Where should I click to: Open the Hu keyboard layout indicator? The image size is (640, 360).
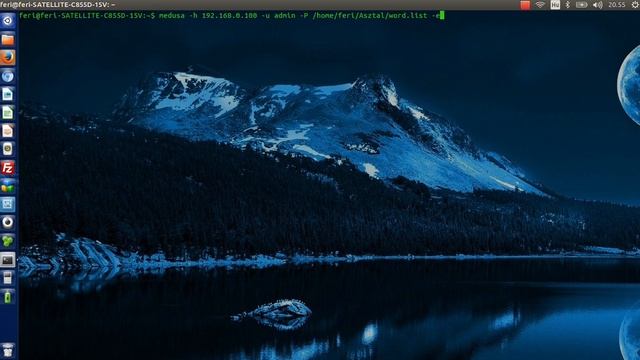555,5
